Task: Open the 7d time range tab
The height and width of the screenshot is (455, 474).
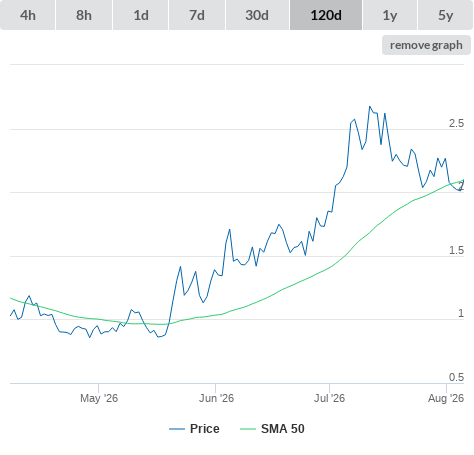Action: 197,15
